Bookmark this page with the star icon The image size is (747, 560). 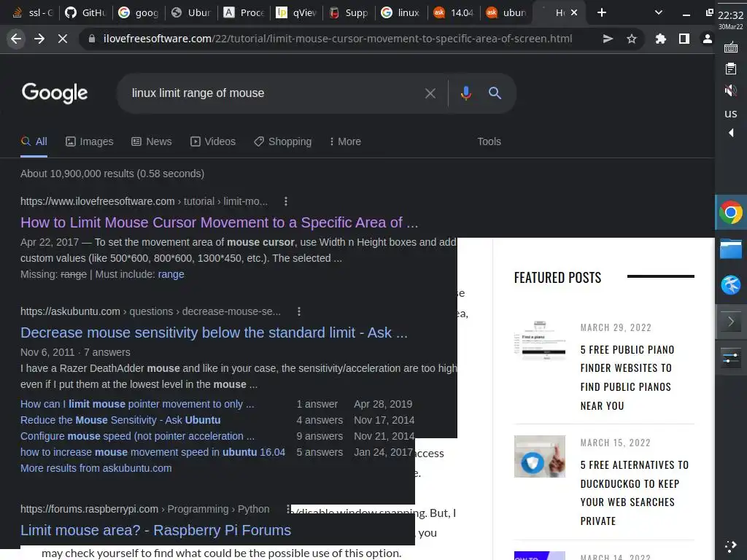point(632,39)
